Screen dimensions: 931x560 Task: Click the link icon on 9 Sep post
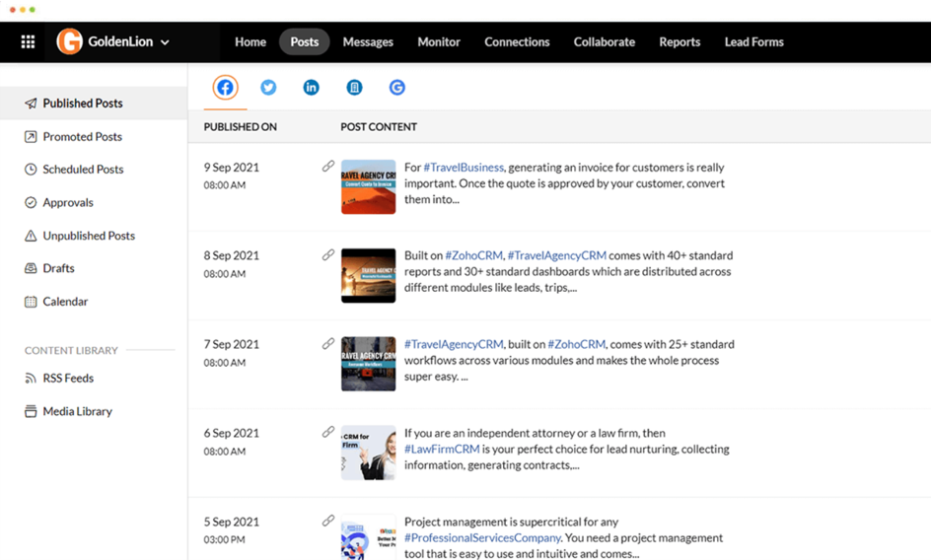328,167
